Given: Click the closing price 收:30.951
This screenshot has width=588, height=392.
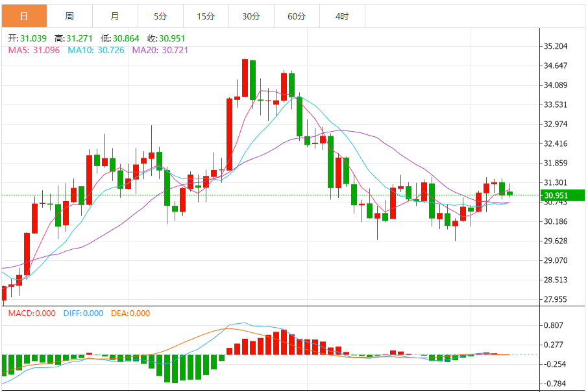Looking at the screenshot, I should (x=166, y=38).
